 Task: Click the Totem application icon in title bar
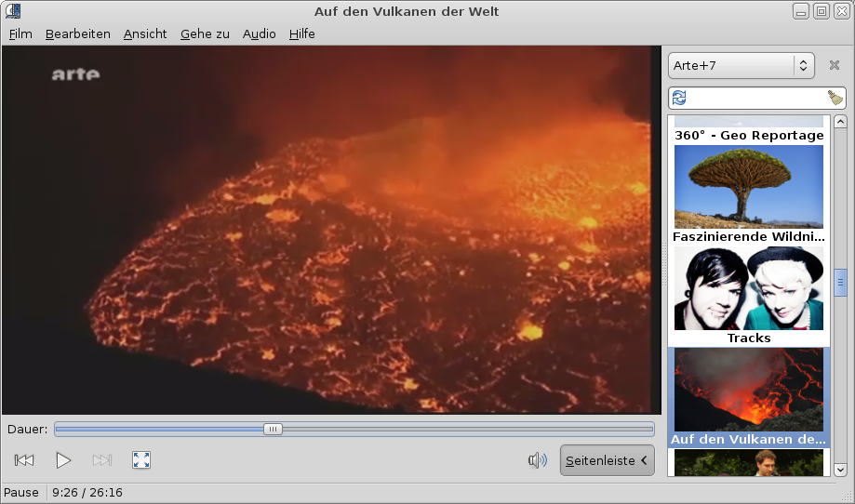click(13, 11)
